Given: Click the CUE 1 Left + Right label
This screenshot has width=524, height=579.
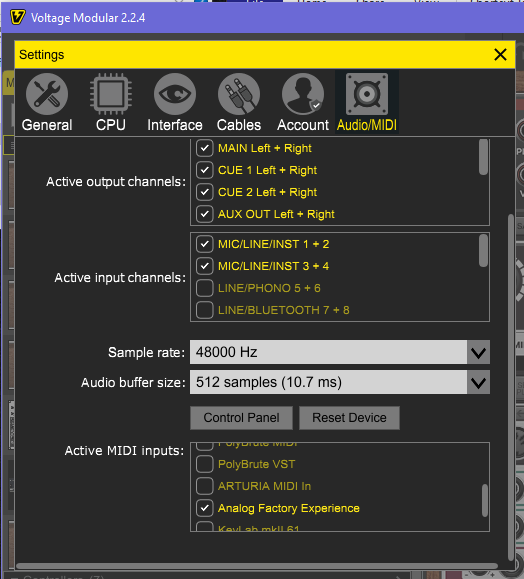Looking at the screenshot, I should tap(267, 170).
